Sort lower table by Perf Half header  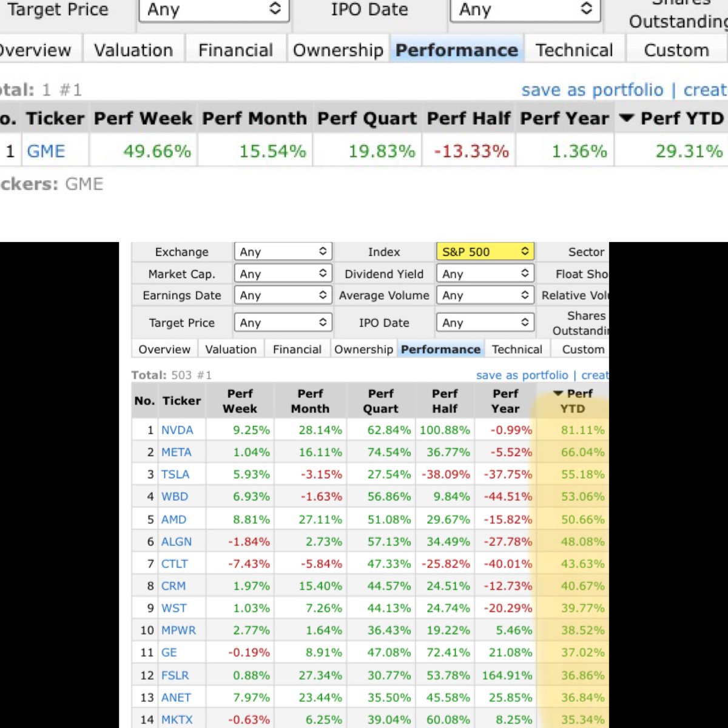[445, 401]
